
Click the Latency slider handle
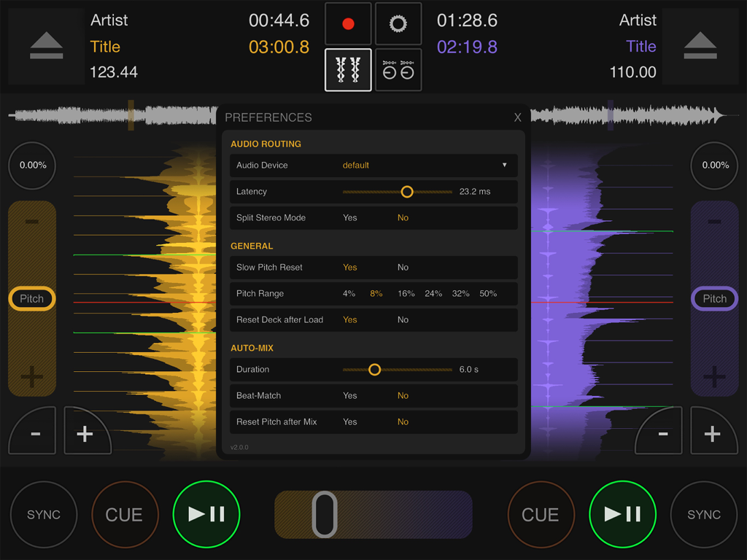coord(407,191)
